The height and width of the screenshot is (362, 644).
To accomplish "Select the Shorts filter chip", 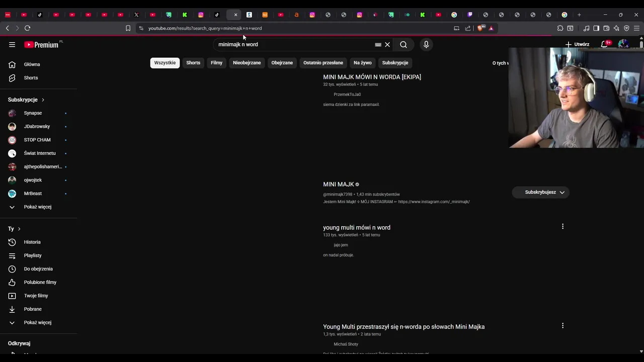I will point(193,63).
